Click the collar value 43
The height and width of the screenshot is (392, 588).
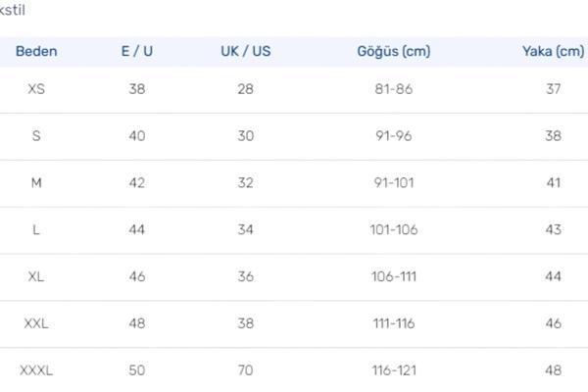[553, 229]
